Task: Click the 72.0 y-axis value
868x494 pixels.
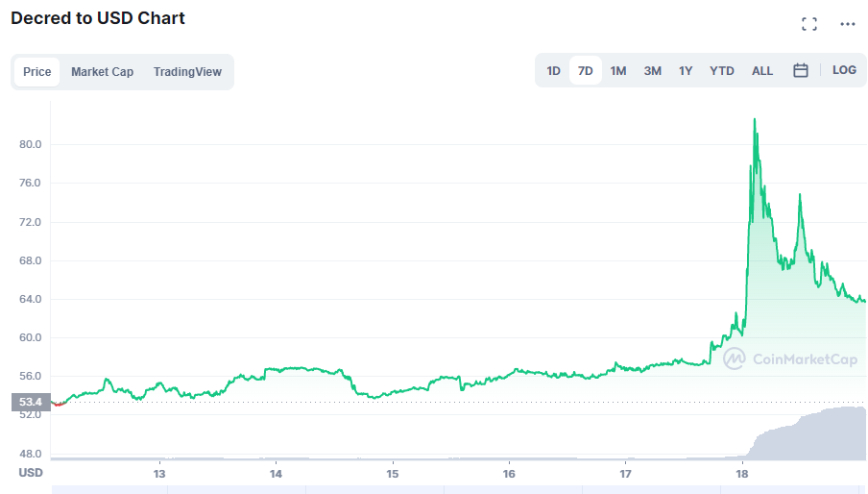Action: click(31, 222)
